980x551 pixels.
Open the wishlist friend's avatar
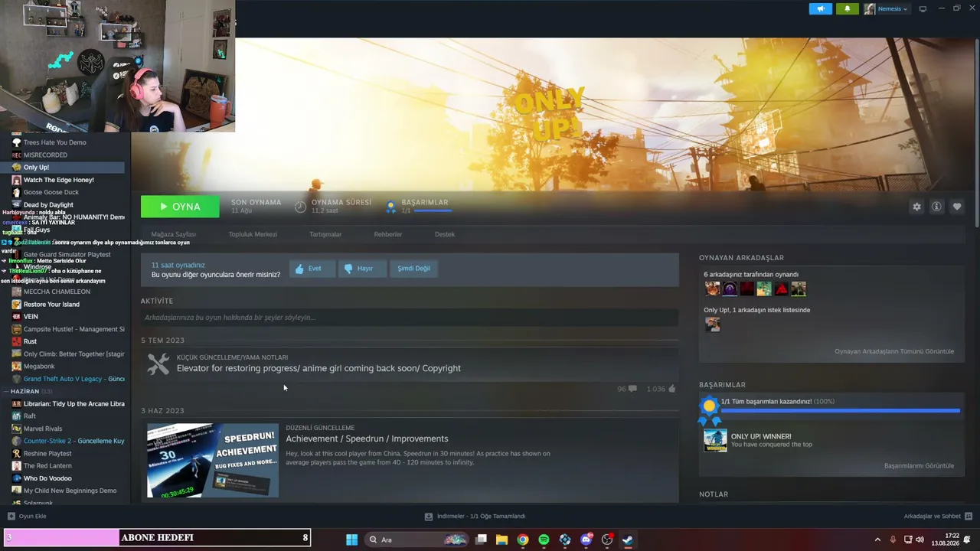coord(713,324)
